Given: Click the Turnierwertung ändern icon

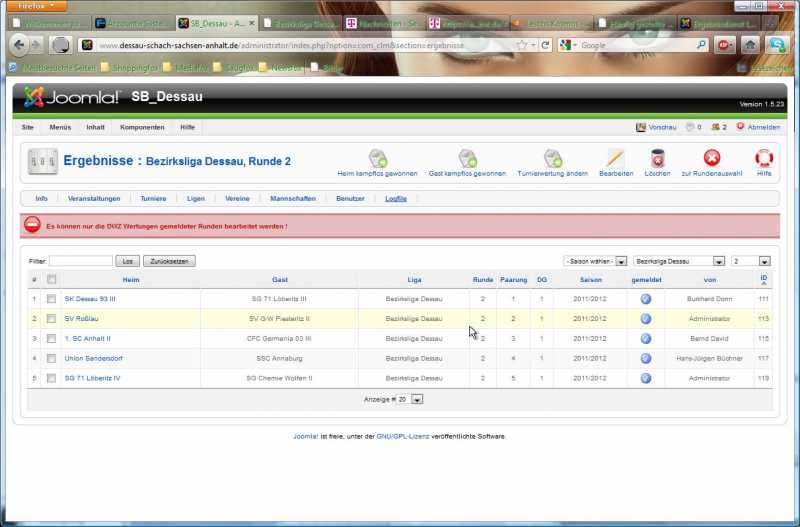Looking at the screenshot, I should pyautogui.click(x=552, y=158).
